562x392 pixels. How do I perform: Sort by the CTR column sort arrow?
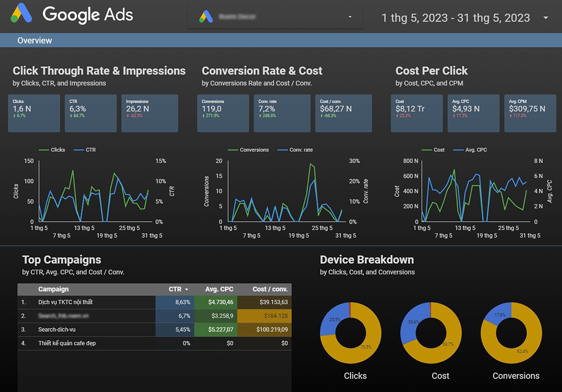click(187, 290)
